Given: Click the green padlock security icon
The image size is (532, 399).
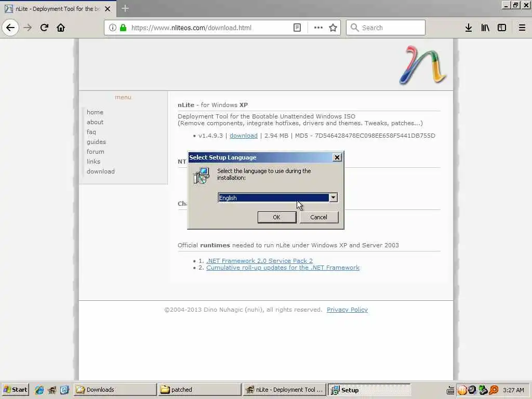Looking at the screenshot, I should (123, 28).
